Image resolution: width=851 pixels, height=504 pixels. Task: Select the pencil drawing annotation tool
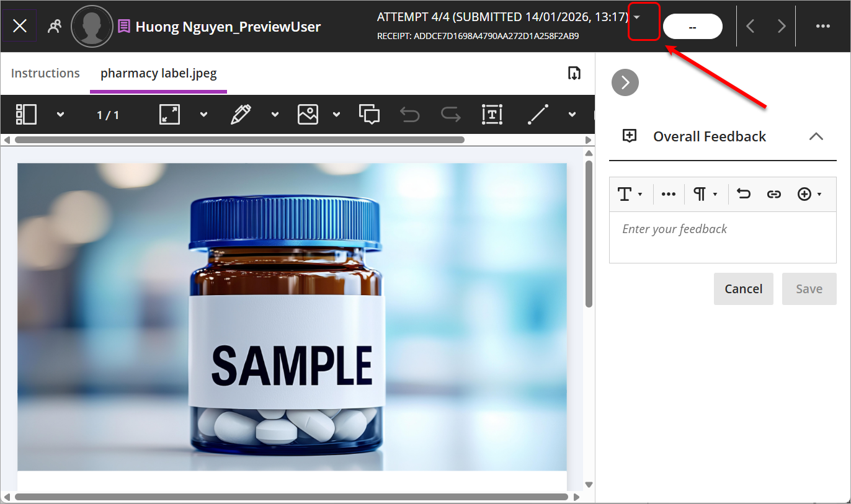pyautogui.click(x=241, y=114)
